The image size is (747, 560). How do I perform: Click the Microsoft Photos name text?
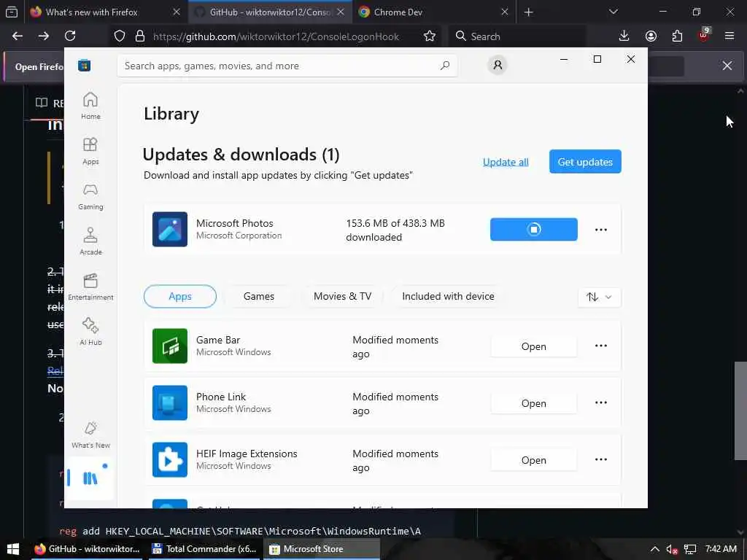click(x=234, y=223)
